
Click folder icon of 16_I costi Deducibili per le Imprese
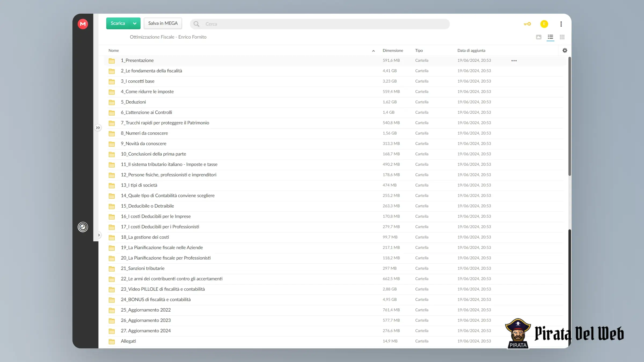[112, 217]
